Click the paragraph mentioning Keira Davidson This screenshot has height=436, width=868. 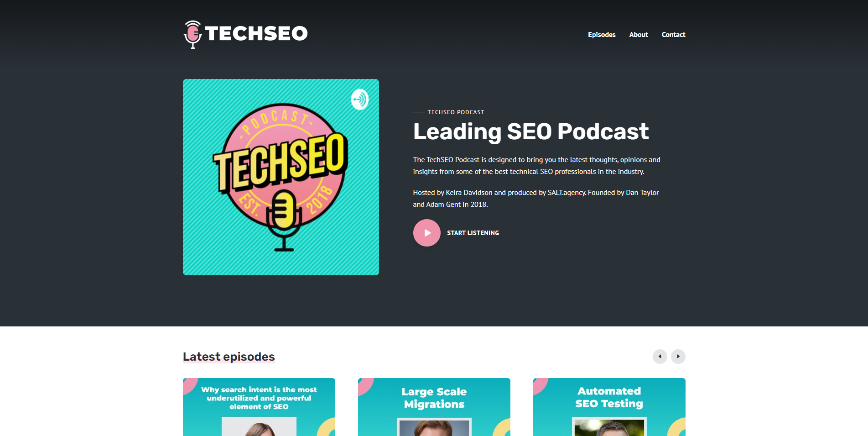[x=536, y=199]
